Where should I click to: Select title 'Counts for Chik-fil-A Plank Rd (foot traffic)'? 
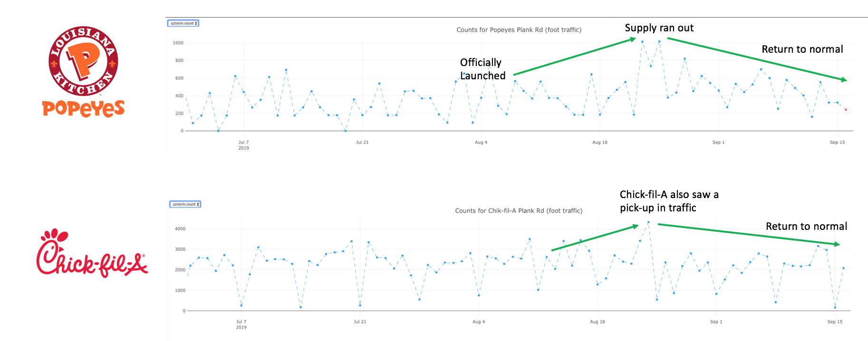click(519, 211)
